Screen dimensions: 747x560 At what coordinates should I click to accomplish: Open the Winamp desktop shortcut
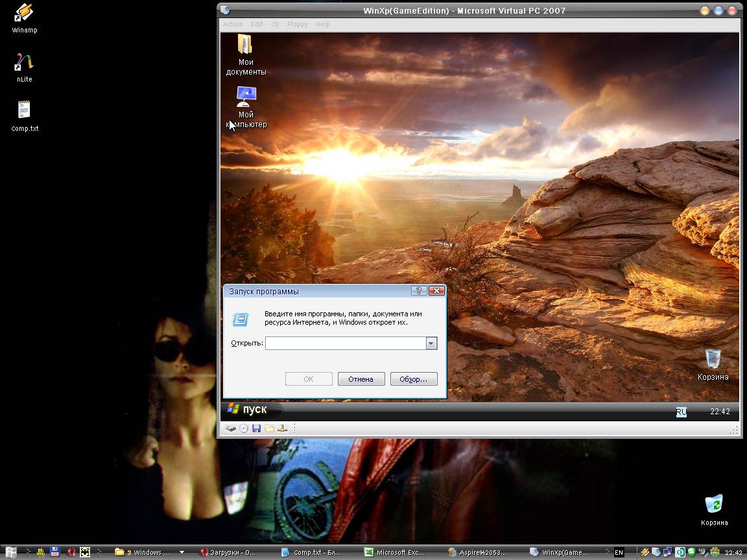click(24, 13)
